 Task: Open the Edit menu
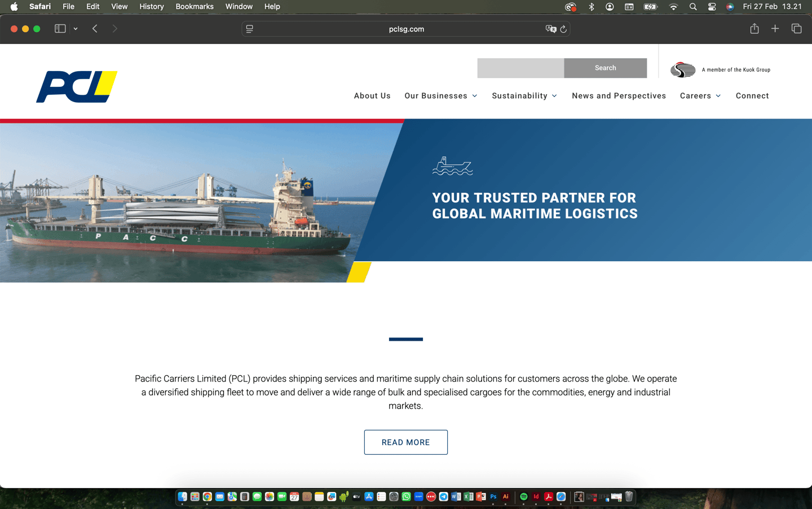[x=92, y=7]
